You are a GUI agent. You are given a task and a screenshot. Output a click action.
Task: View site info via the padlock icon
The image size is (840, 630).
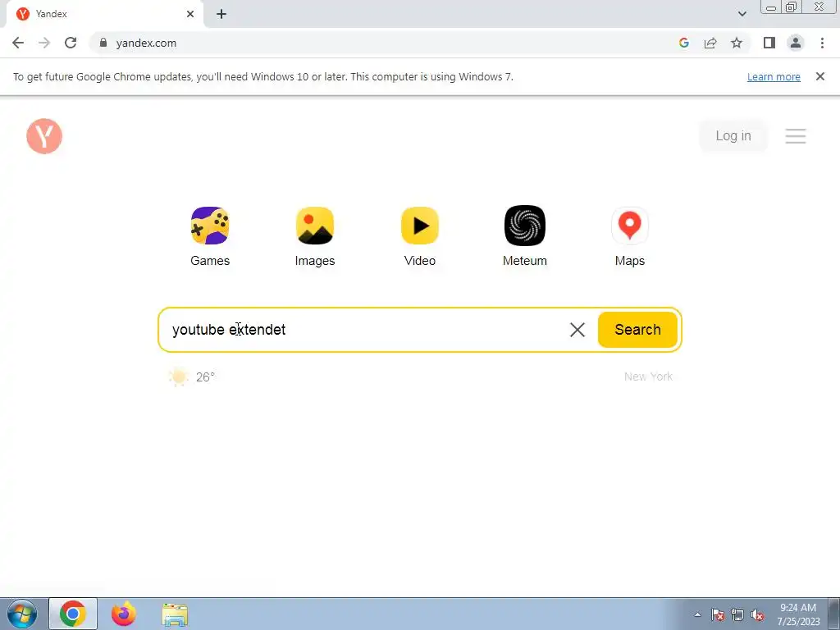(103, 43)
